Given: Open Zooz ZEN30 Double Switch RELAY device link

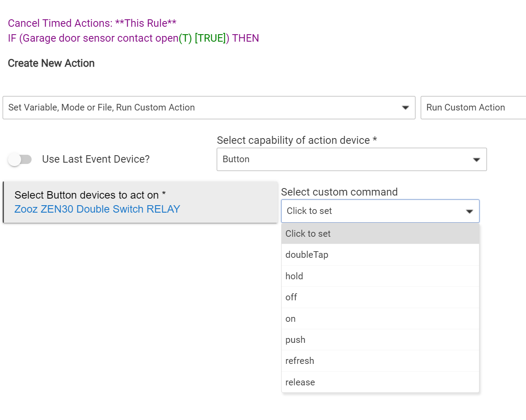Looking at the screenshot, I should coord(97,209).
